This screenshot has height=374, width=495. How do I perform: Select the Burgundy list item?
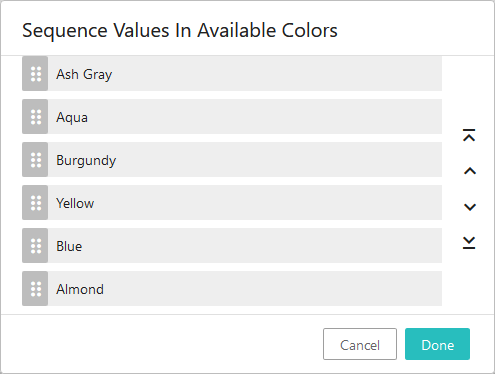coord(232,160)
